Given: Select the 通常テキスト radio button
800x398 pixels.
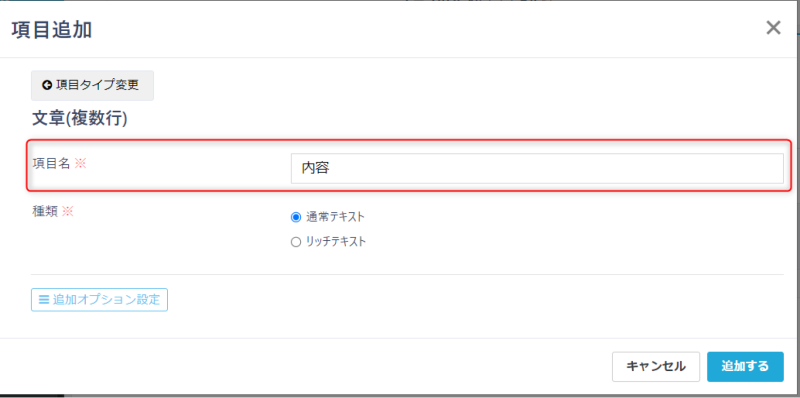Looking at the screenshot, I should [296, 217].
